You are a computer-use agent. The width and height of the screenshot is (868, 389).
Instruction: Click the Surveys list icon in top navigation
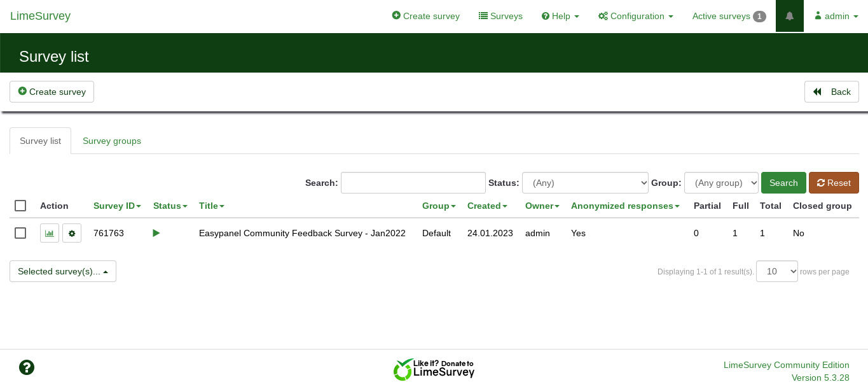coord(500,16)
